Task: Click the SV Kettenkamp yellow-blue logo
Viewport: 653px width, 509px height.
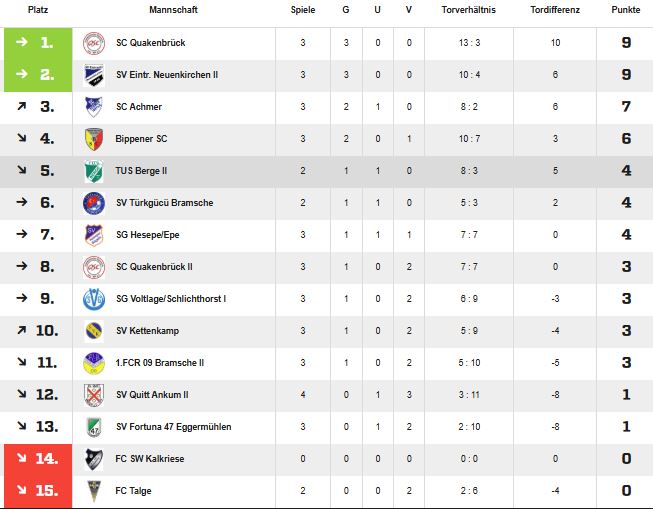Action: [x=94, y=331]
